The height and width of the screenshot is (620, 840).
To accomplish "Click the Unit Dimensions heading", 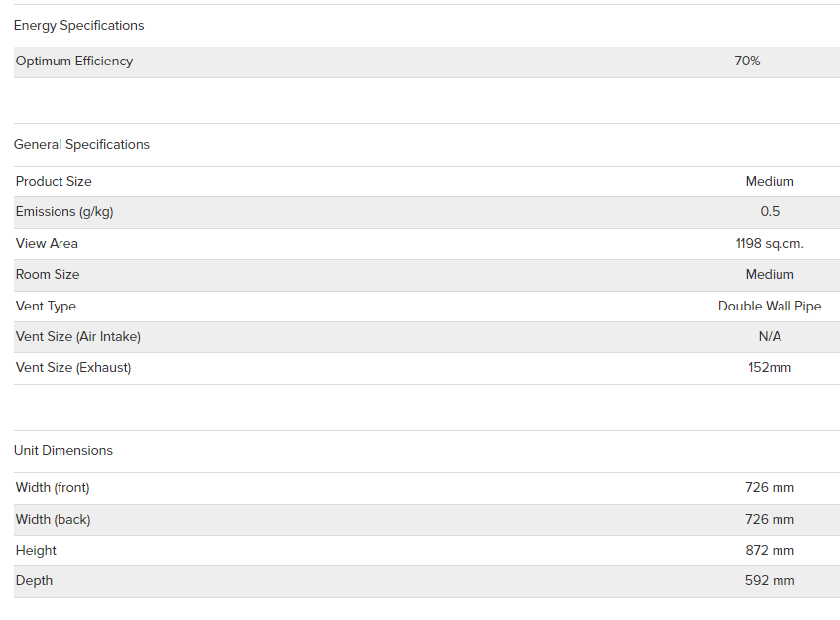I will (x=63, y=450).
